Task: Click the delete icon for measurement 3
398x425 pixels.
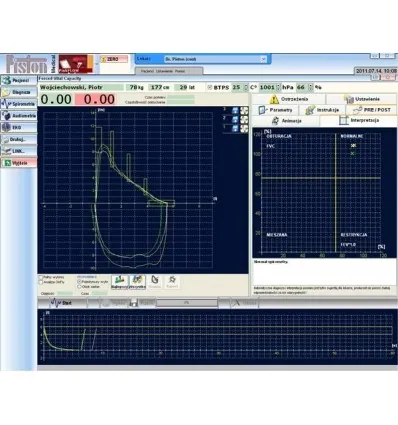Action: tap(244, 110)
